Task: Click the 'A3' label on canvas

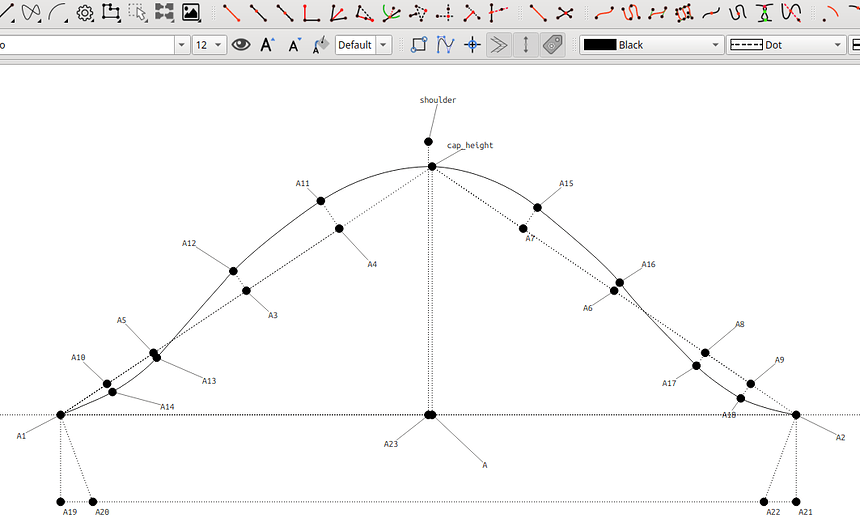Action: point(273,315)
